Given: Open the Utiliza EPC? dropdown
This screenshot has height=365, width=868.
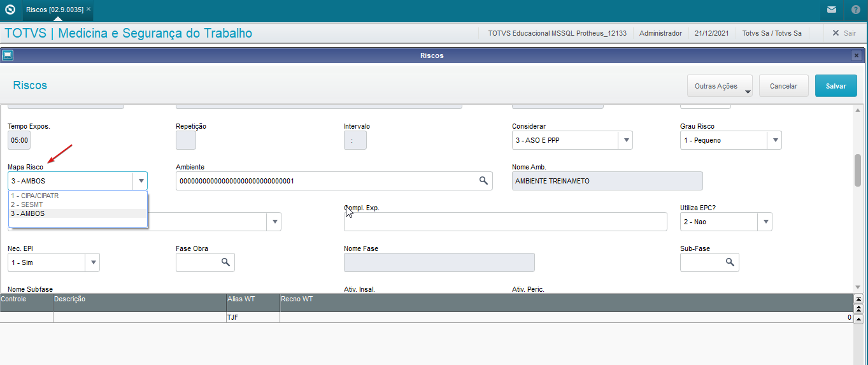Looking at the screenshot, I should (764, 222).
